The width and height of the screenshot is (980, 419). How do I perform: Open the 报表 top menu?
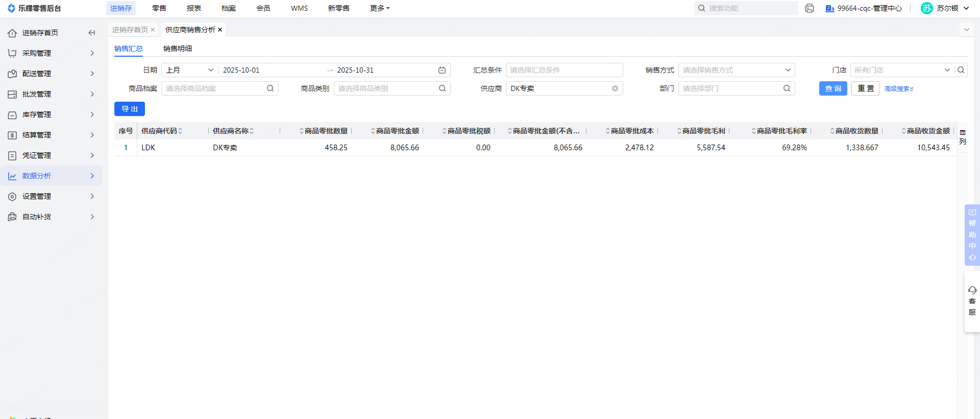(194, 8)
